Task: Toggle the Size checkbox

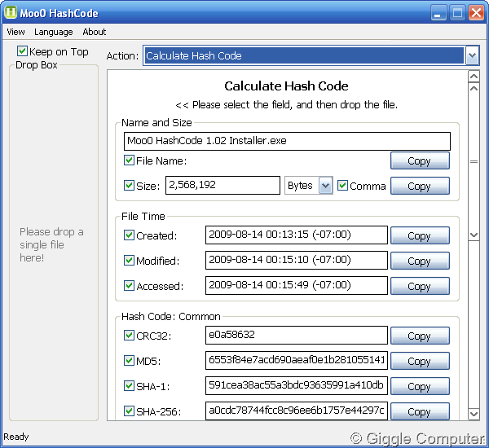Action: click(x=129, y=185)
